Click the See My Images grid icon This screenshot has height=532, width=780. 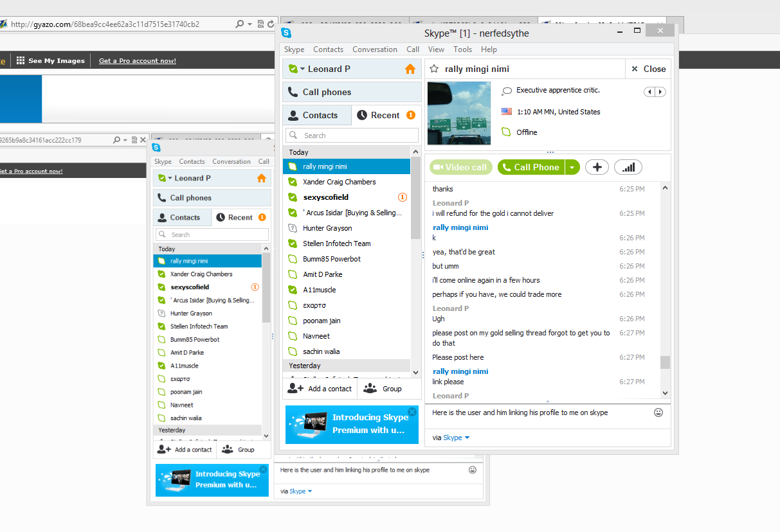click(21, 60)
